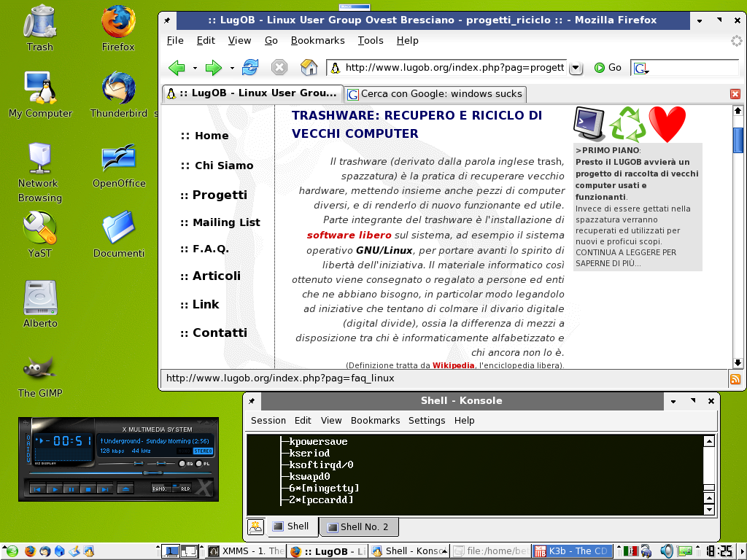Image resolution: width=747 pixels, height=560 pixels.
Task: Open the Google search engine selector dropdown
Action: pos(641,68)
